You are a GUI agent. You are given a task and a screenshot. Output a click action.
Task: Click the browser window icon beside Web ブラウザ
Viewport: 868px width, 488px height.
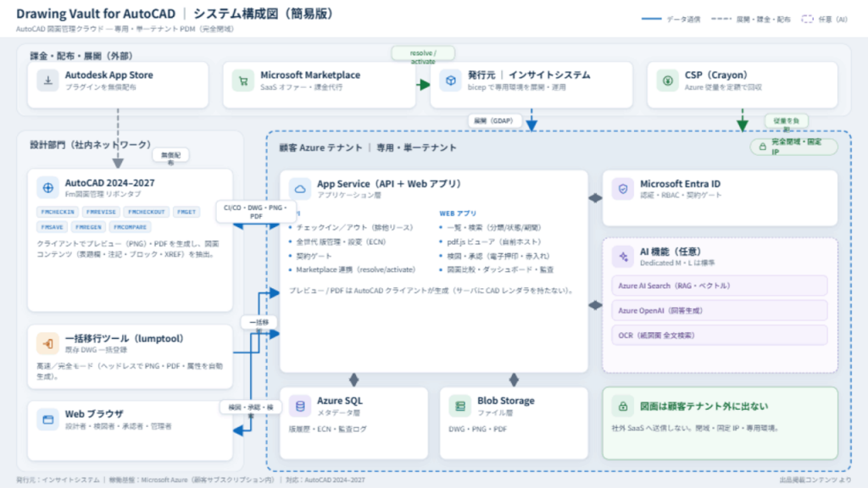tap(48, 419)
